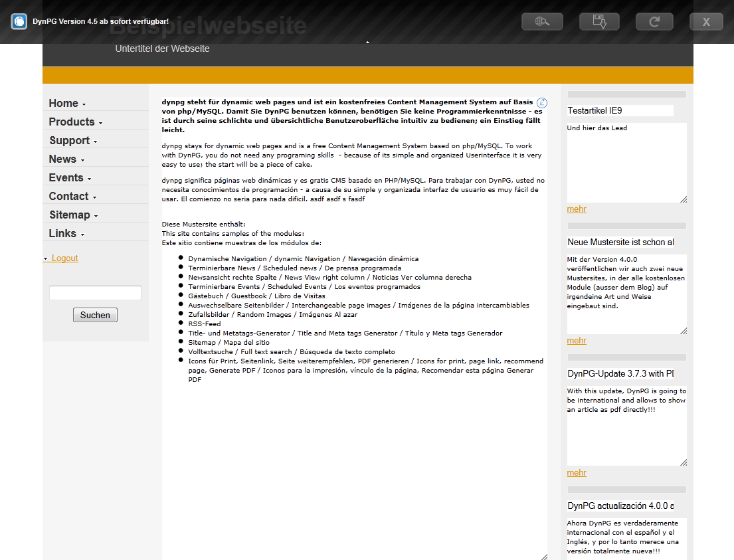
Task: Open the globe search preview button
Action: pyautogui.click(x=542, y=22)
